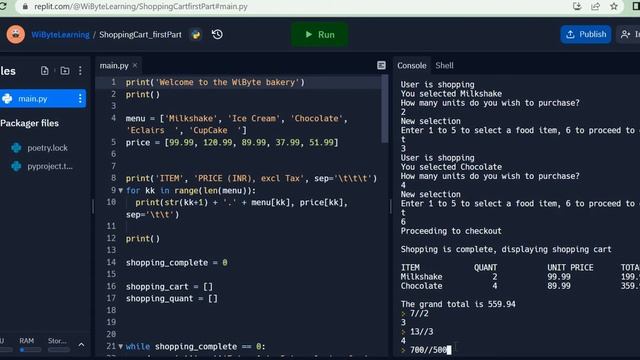This screenshot has width=640, height=360.
Task: Click the editor layout panel icon
Action: coord(381,65)
